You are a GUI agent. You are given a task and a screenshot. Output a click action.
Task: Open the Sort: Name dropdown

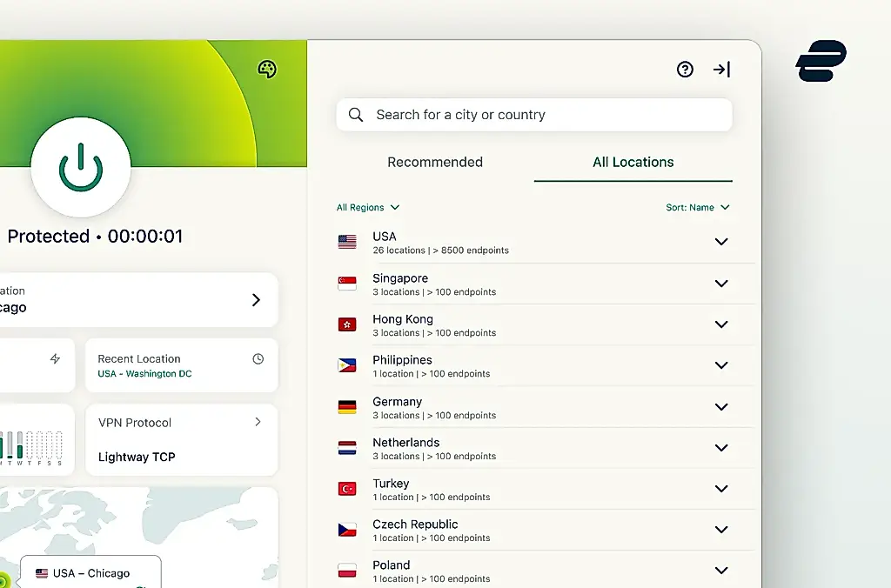698,207
